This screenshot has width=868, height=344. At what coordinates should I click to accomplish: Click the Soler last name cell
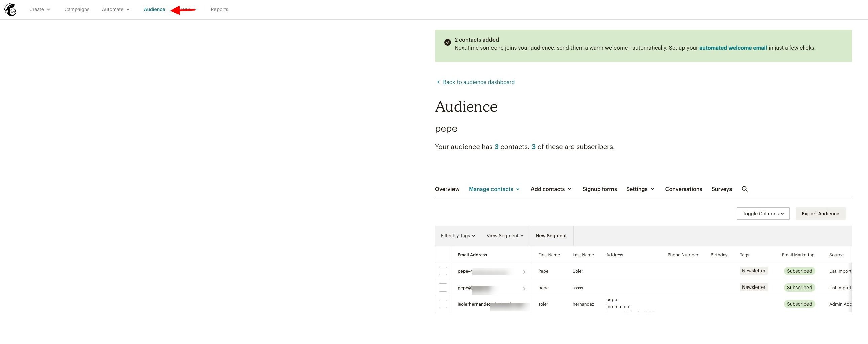578,271
